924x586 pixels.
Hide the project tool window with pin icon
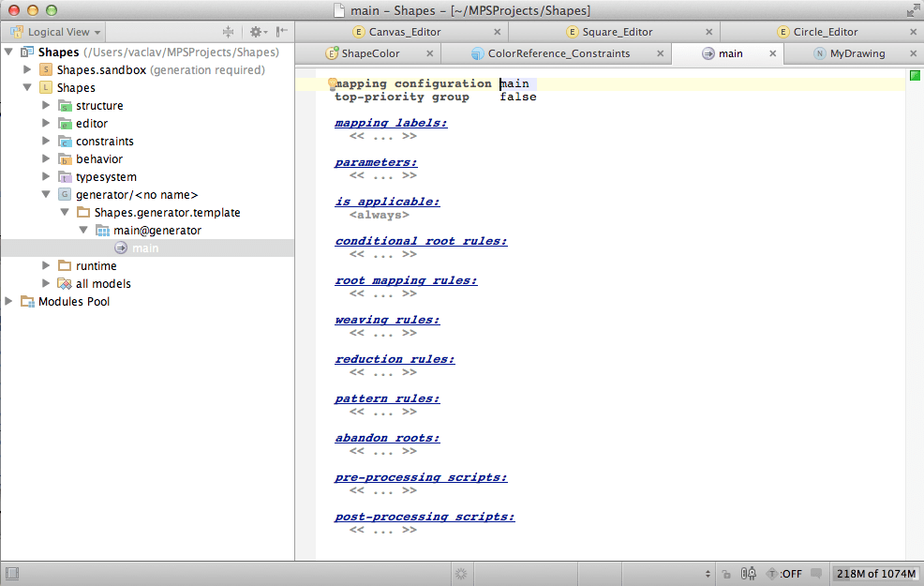coord(281,32)
